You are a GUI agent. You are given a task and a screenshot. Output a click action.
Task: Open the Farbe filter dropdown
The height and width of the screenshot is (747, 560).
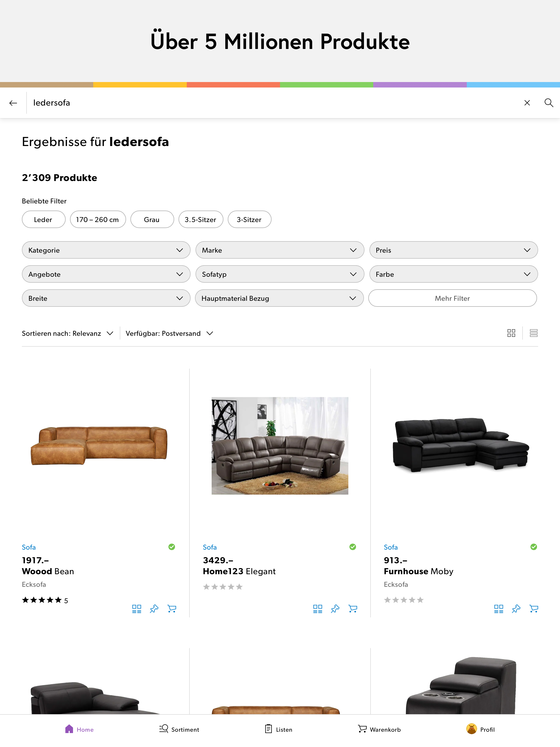coord(453,274)
